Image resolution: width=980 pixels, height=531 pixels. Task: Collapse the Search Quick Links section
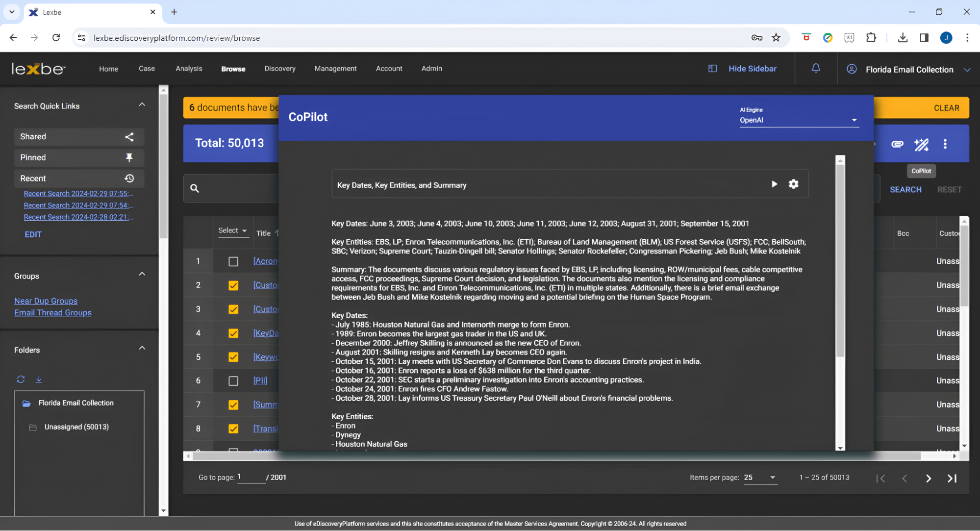[142, 105]
